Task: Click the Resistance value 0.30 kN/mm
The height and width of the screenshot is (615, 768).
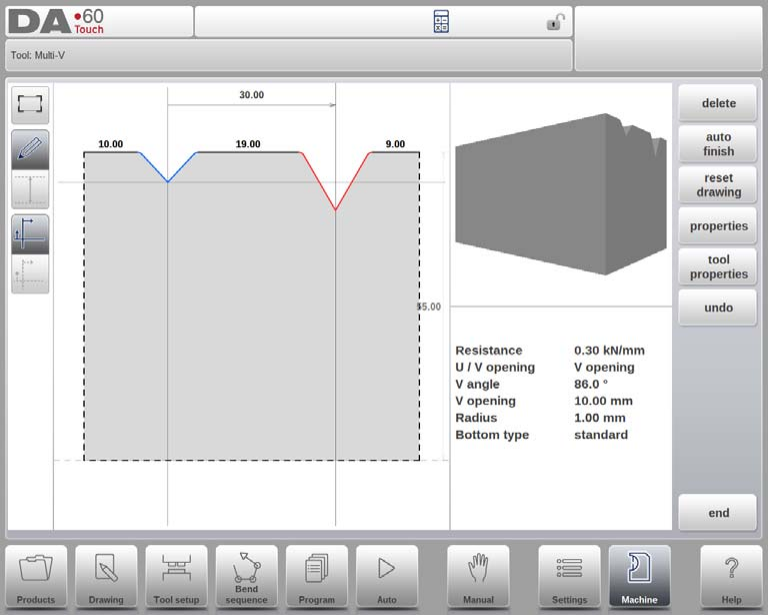Action: click(x=609, y=351)
